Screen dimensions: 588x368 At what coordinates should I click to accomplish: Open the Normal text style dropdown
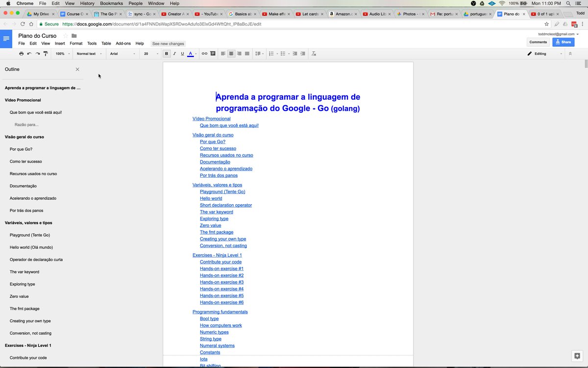pos(89,53)
